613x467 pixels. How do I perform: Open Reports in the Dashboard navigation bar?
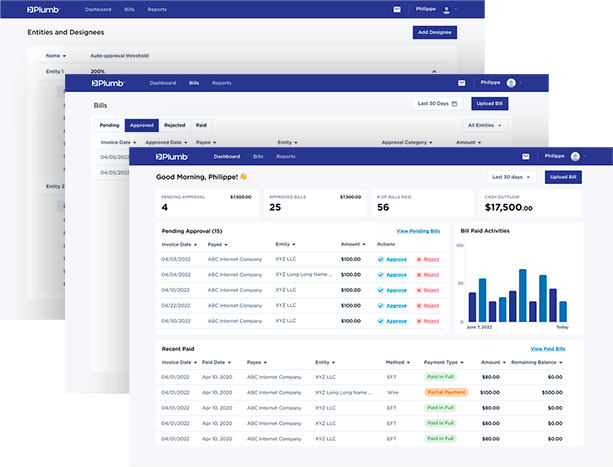point(286,157)
